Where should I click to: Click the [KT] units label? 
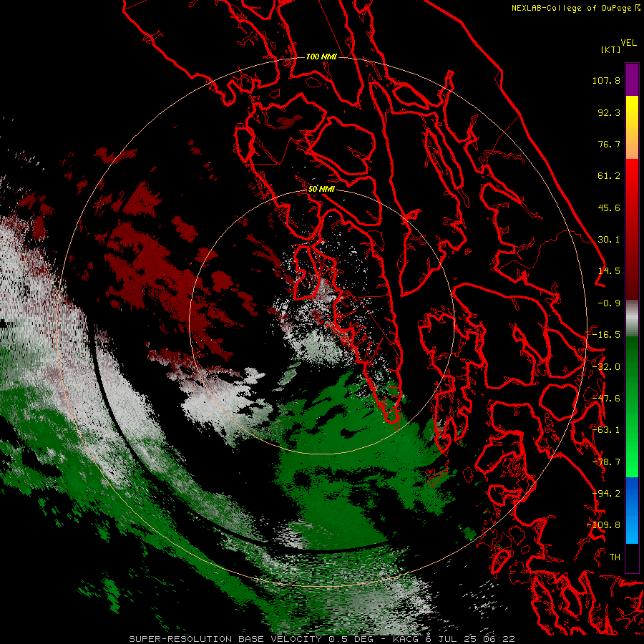[x=610, y=49]
